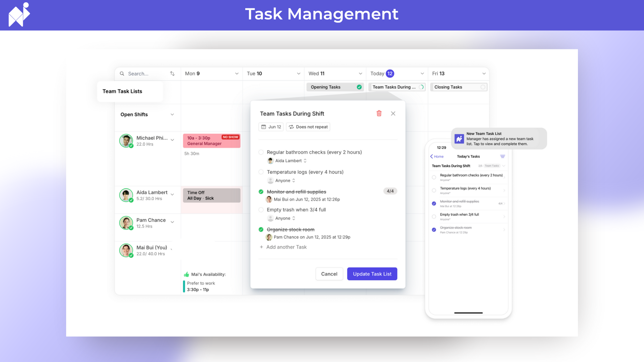
Task: Check Regular bathroom checks task circle
Action: (x=261, y=152)
